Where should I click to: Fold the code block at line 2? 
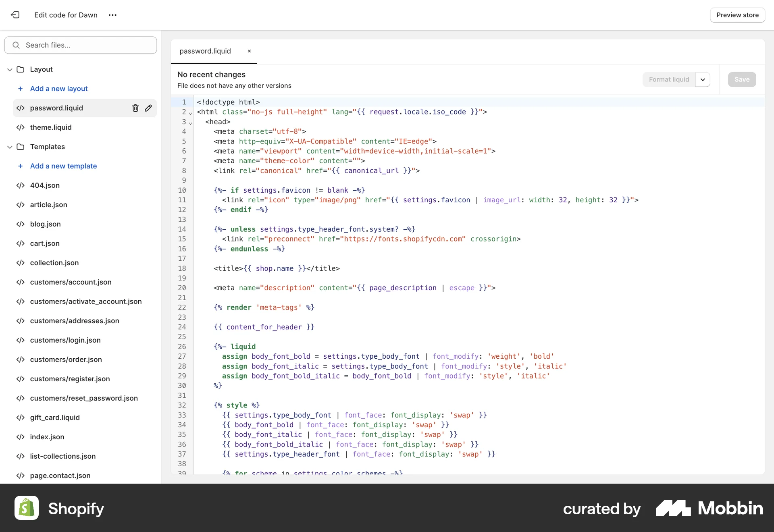[x=190, y=114]
